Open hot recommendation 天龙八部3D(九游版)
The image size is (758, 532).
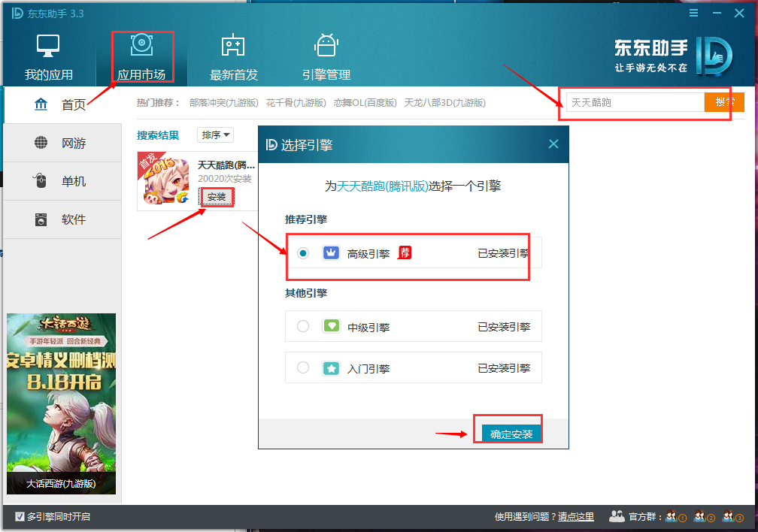(x=444, y=103)
